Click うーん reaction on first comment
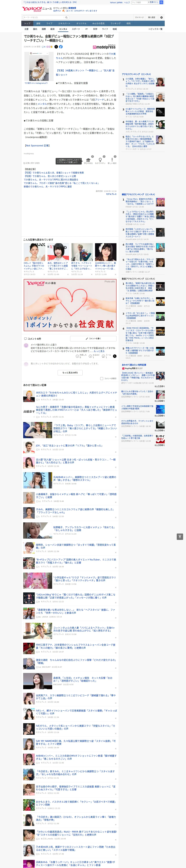The image size is (186, 868). (x=106, y=356)
